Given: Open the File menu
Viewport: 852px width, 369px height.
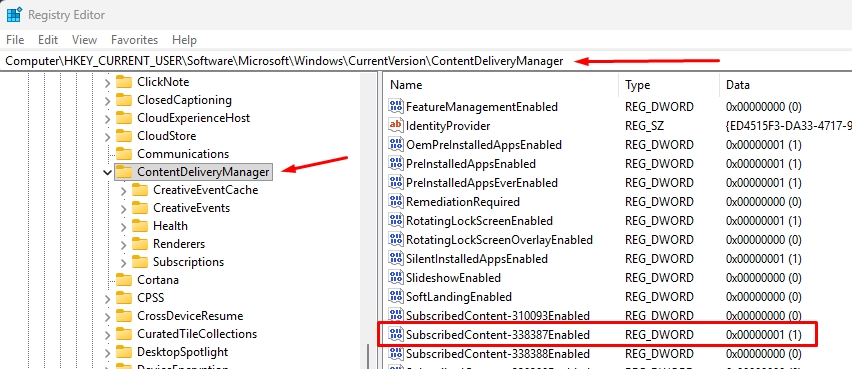Looking at the screenshot, I should click(15, 40).
